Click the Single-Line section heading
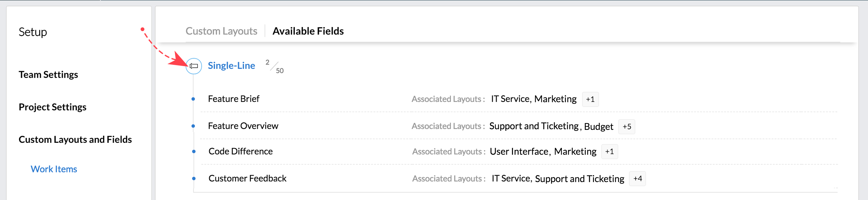 (x=231, y=65)
